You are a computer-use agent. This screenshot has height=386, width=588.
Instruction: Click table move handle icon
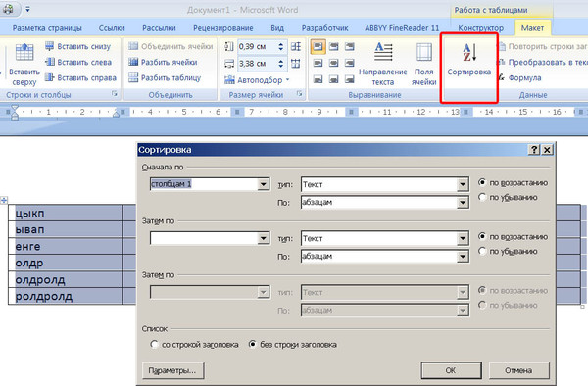(x=4, y=200)
